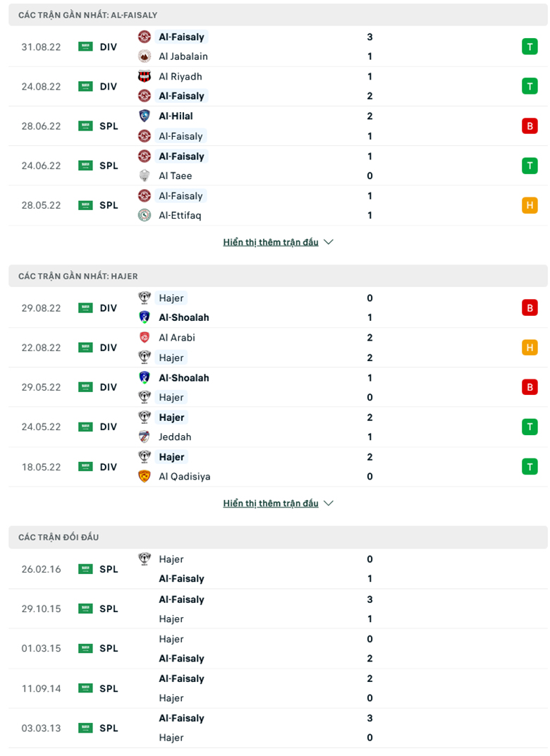Screen dimensions: 550x756
Task: Expand more Hajer matches chevron
Action: pos(328,504)
